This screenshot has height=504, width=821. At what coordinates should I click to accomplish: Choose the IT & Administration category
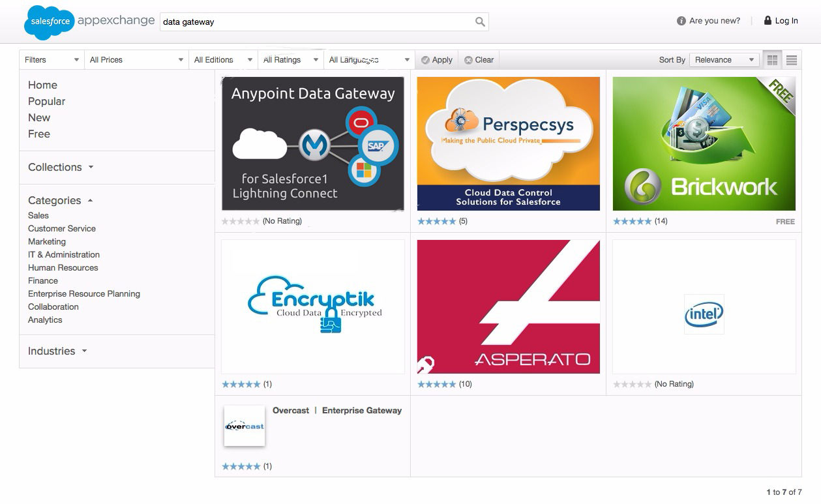64,254
